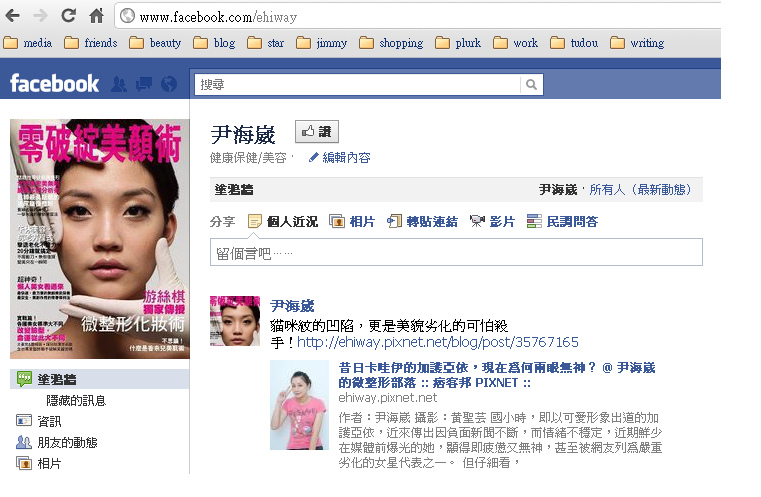Open the shared article thumbnail of girl
This screenshot has height=497, width=761.
coord(299,405)
